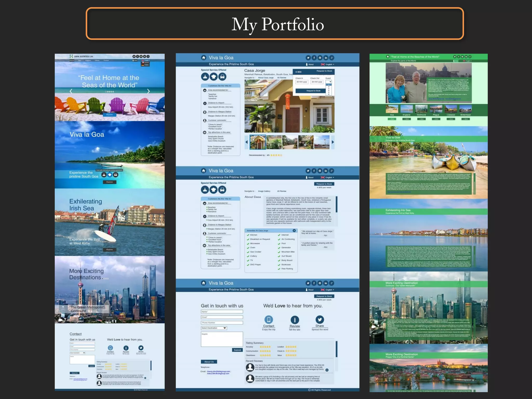
Task: Open Twitter icon in Casa Jorge page header
Action: [x=308, y=58]
